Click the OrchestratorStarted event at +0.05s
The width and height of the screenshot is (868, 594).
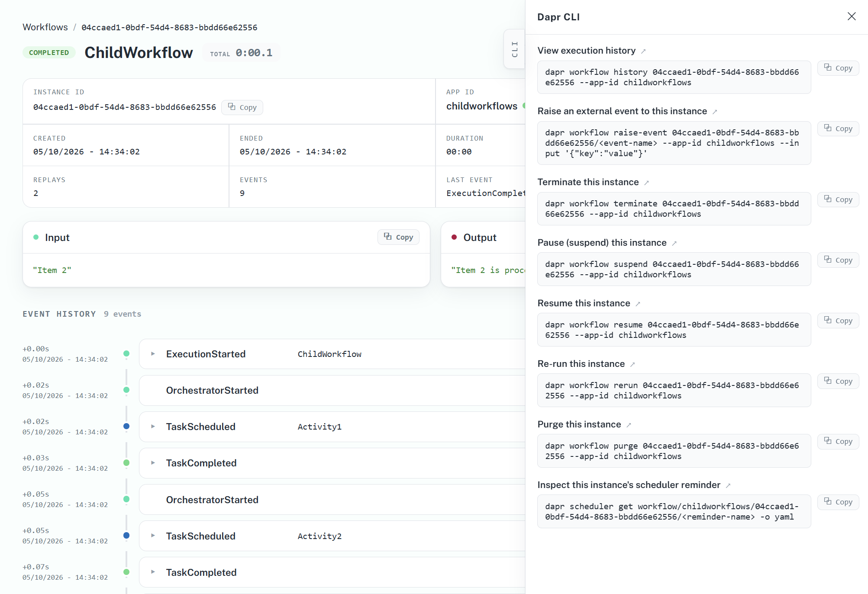point(332,500)
